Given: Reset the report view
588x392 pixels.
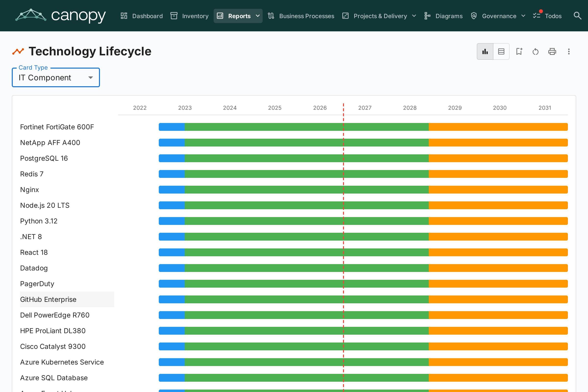Looking at the screenshot, I should pyautogui.click(x=536, y=51).
